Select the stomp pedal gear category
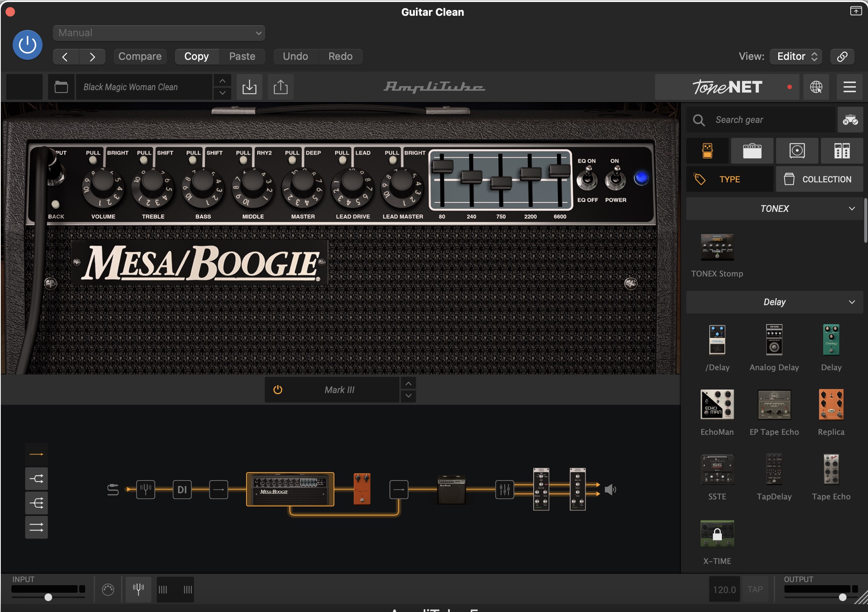 pyautogui.click(x=707, y=151)
